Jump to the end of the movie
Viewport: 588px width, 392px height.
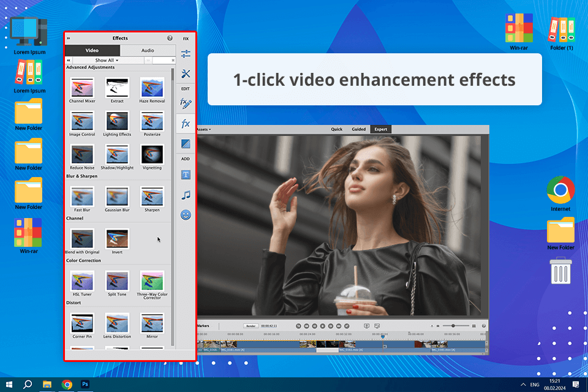click(347, 326)
